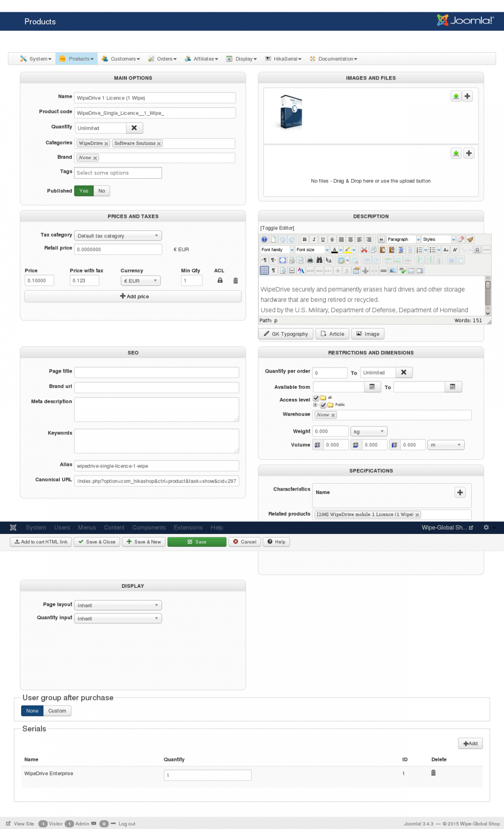Click the yellow highlight color swatch
Image resolution: width=504 pixels, height=829 pixels.
348,250
